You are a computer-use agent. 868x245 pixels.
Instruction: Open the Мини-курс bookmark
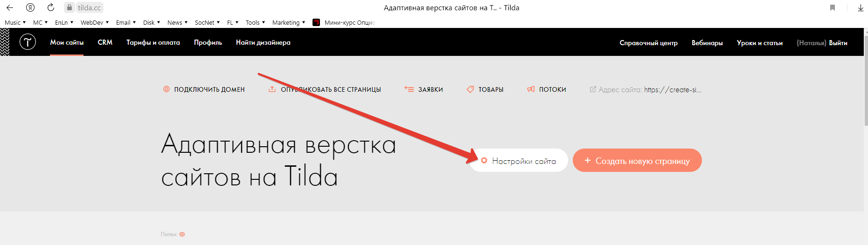click(344, 22)
